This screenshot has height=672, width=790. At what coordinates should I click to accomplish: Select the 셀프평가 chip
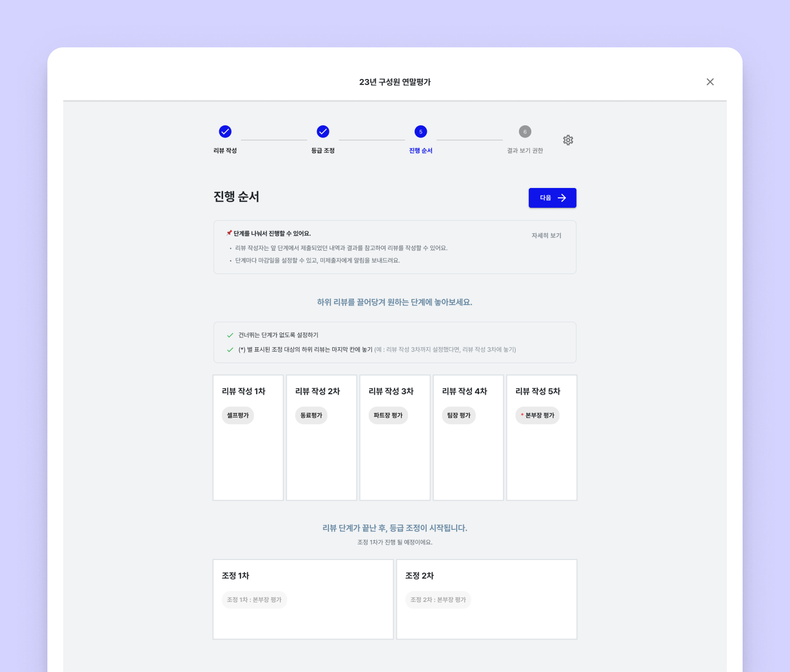pyautogui.click(x=238, y=415)
